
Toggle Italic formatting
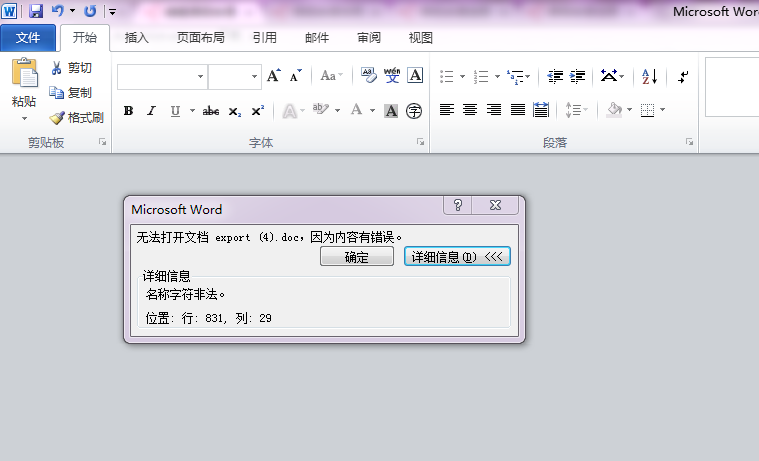[152, 110]
